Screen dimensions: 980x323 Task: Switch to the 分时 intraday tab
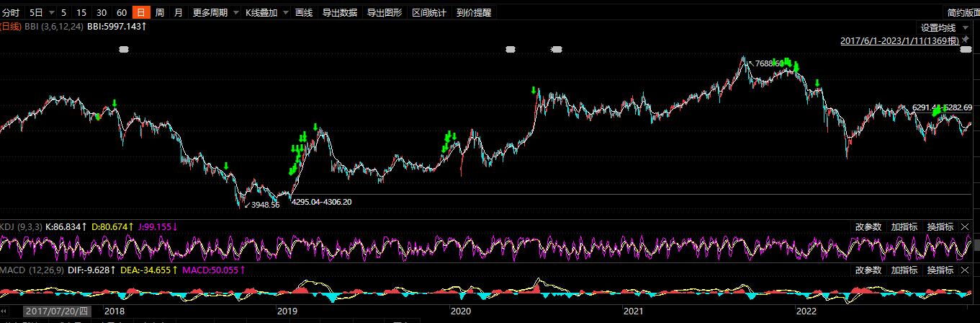point(12,13)
